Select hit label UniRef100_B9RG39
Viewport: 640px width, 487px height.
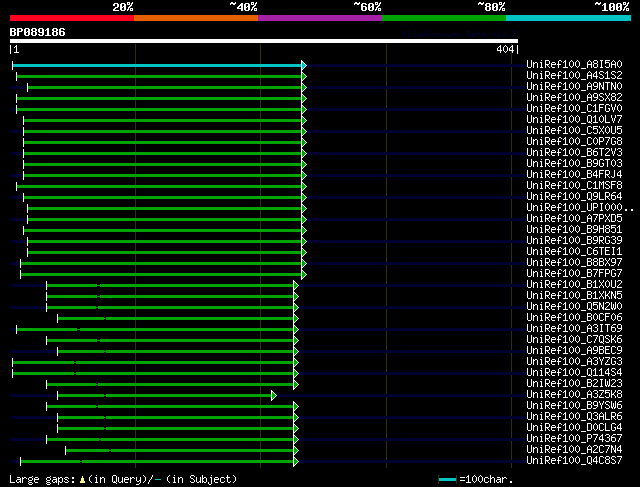(574, 240)
